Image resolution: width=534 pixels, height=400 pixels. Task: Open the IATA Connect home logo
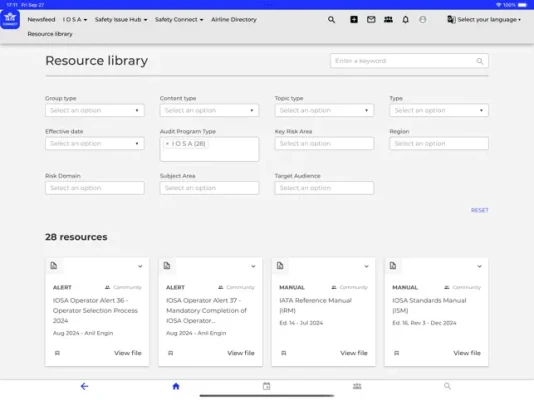click(10, 19)
